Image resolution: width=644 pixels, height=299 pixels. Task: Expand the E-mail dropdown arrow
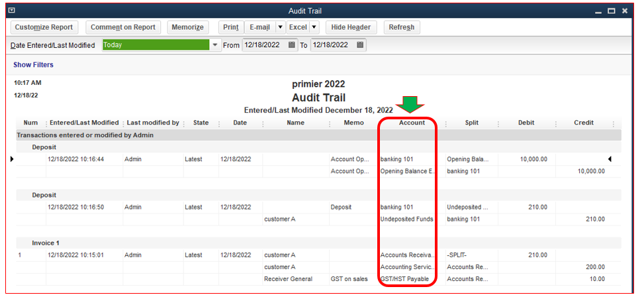coord(280,28)
